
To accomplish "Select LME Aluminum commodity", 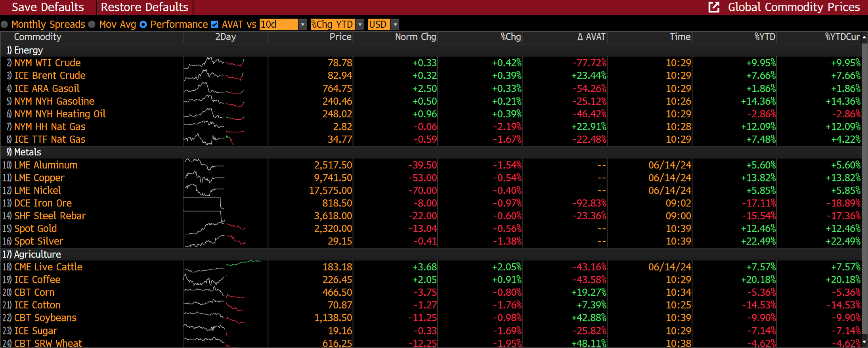I will click(x=46, y=165).
